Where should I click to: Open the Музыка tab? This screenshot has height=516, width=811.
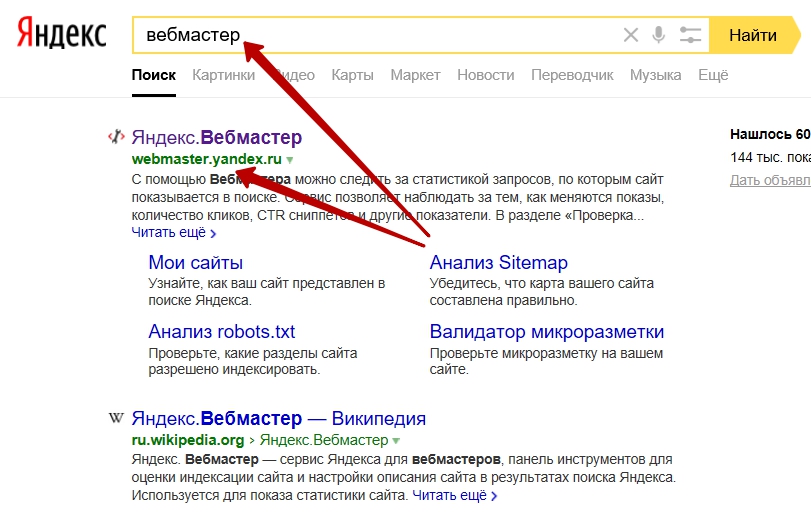(x=655, y=75)
